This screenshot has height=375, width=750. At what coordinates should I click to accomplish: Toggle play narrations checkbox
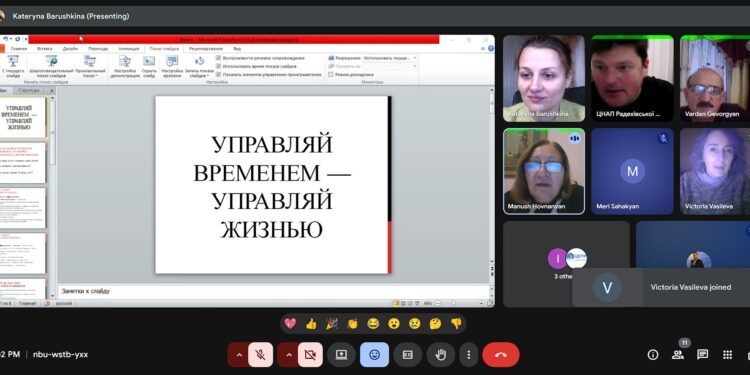[219, 58]
